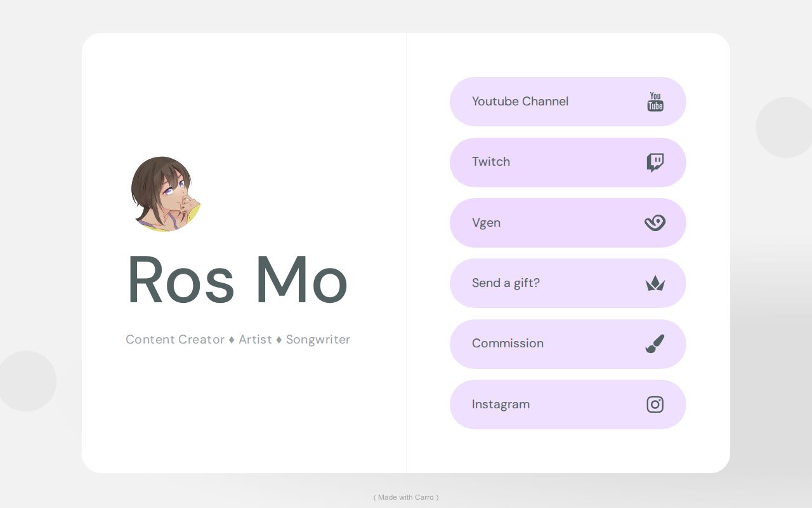Visit the Vgen page link
The height and width of the screenshot is (508, 812).
[x=568, y=223]
